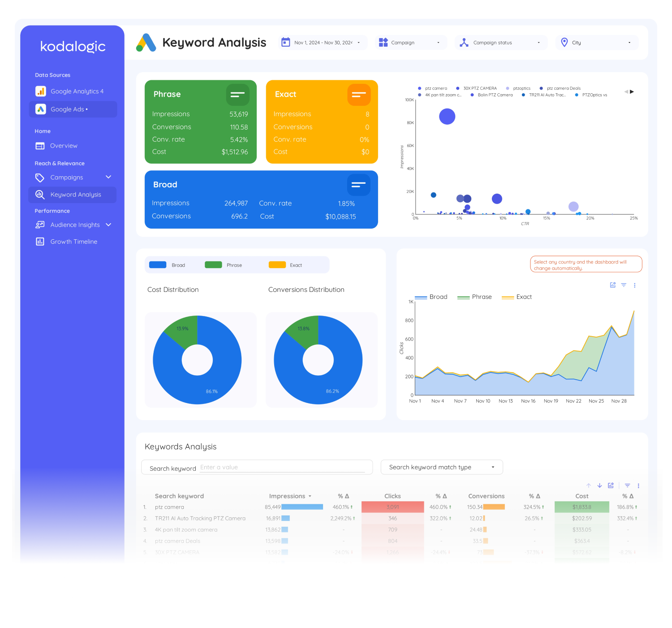This screenshot has width=672, height=628.
Task: Click the Impressions column sort arrow
Action: click(x=310, y=496)
